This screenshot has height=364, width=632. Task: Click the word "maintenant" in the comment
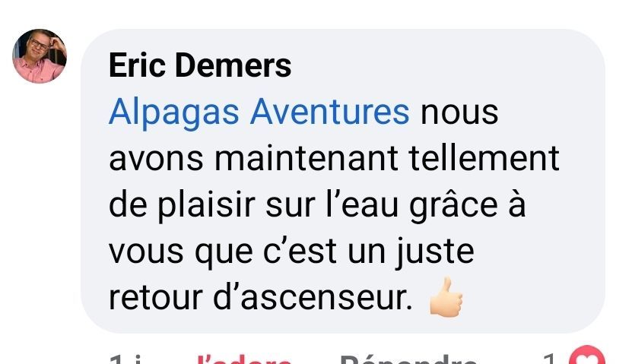pos(306,158)
